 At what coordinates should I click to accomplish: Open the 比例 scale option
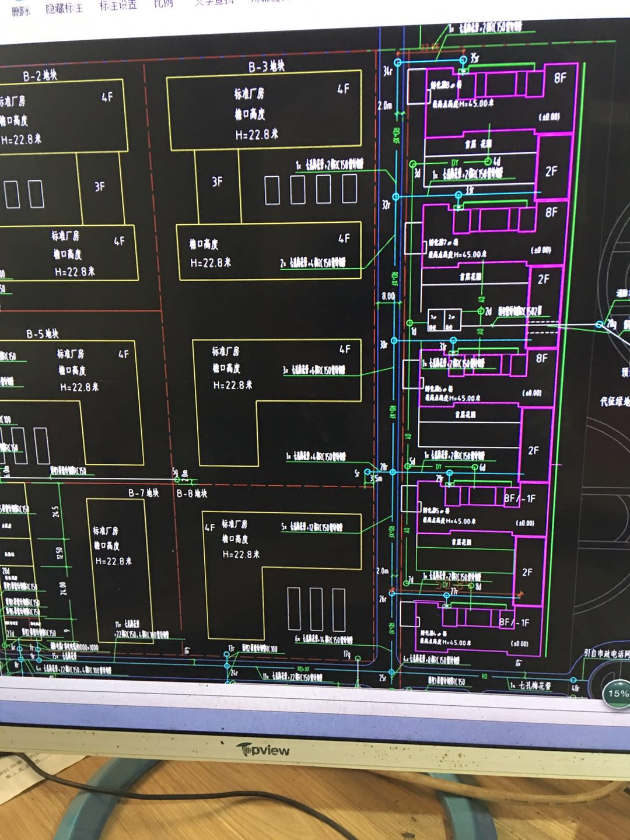point(163,3)
